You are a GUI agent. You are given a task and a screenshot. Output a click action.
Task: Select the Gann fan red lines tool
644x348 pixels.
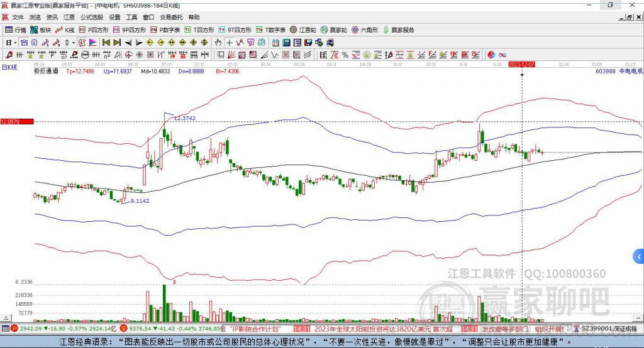click(231, 55)
